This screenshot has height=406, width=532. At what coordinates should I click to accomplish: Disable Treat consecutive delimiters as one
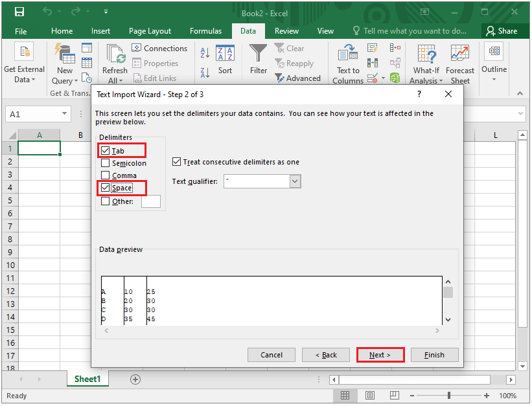click(178, 162)
